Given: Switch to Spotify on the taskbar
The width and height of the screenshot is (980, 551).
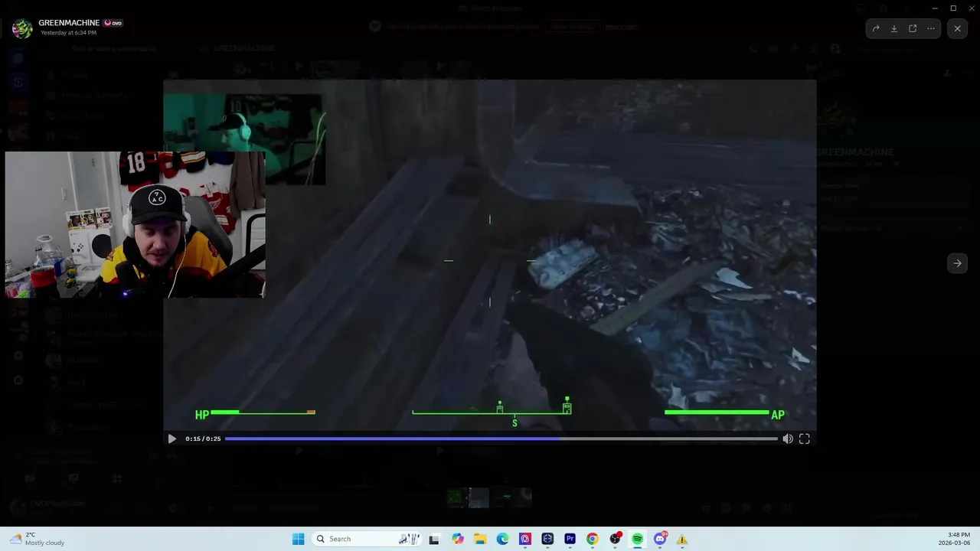Looking at the screenshot, I should tap(637, 539).
